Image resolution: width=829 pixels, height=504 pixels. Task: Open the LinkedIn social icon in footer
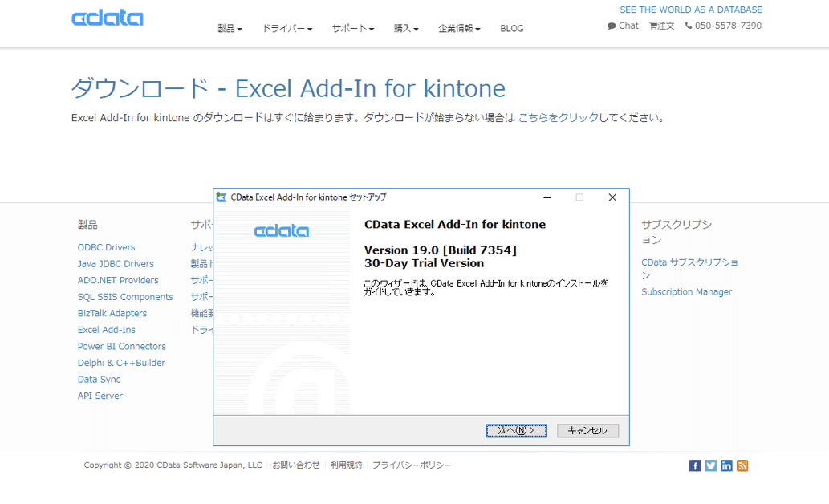point(726,465)
